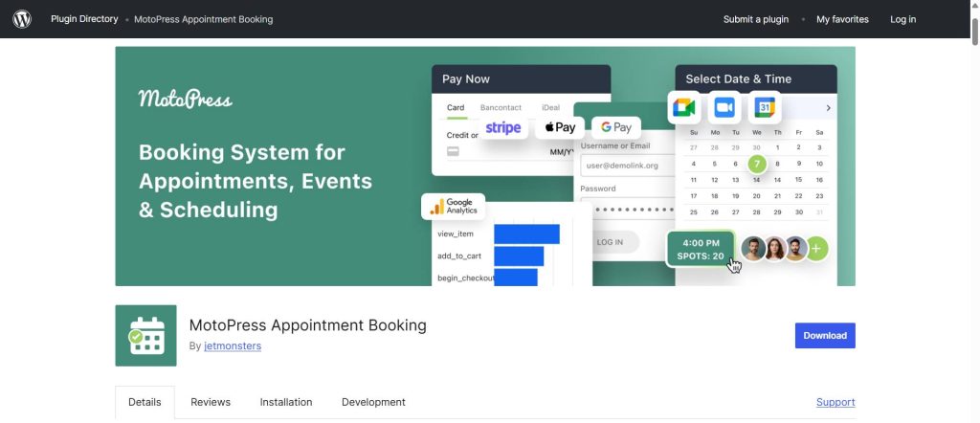This screenshot has height=423, width=980.
Task: Click the Google Analytics badge in banner
Action: click(x=453, y=206)
